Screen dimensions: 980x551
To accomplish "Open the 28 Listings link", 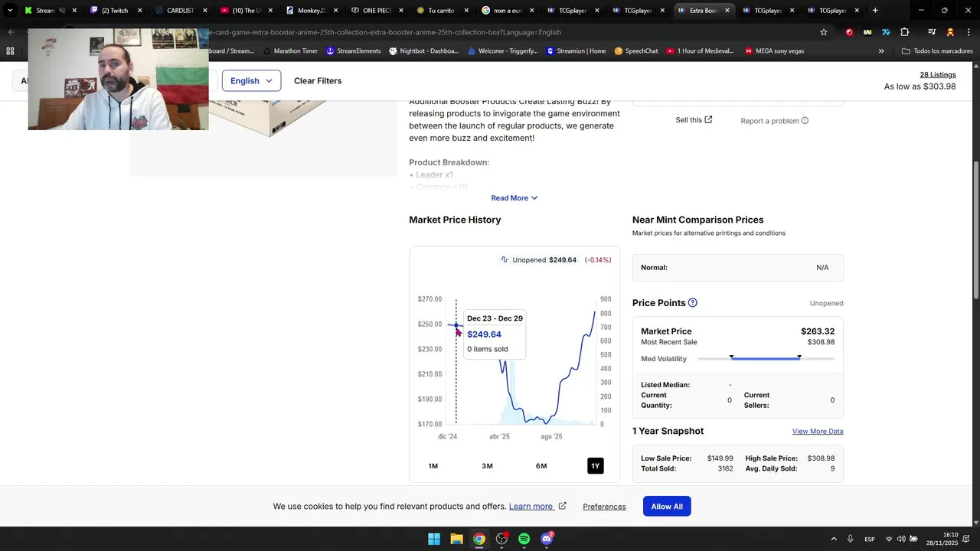I will coord(938,74).
